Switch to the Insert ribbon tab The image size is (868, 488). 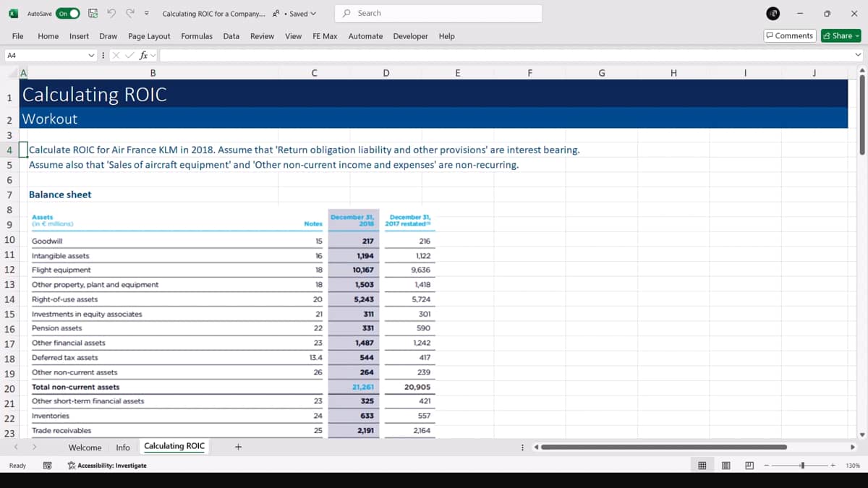pos(80,36)
